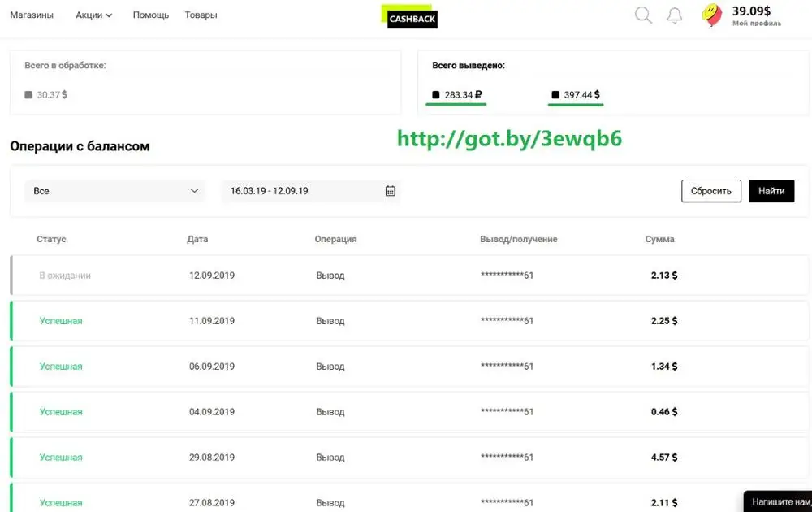Viewport: 812px width, 512px height.
Task: Click the 2.13 $ amount
Action: [x=664, y=276]
